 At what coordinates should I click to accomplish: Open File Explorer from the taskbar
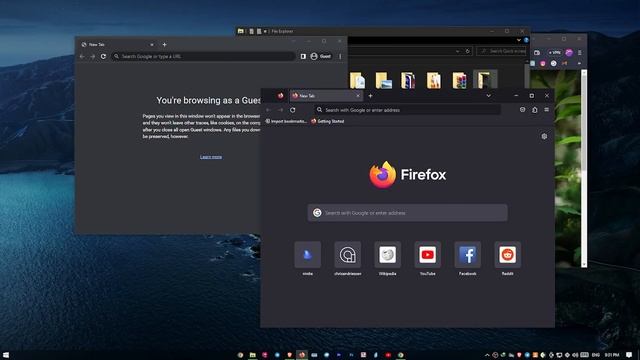(253, 355)
